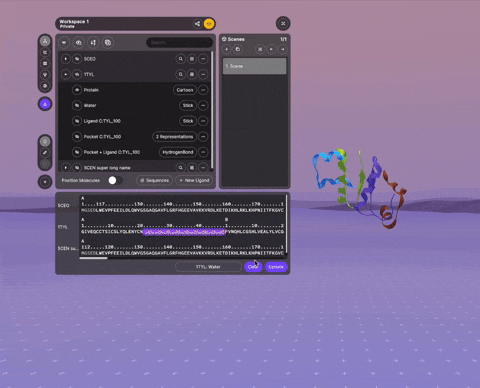Viewport: 480px width, 388px height.
Task: Select the pencil edit tool in left sidebar
Action: point(45,153)
